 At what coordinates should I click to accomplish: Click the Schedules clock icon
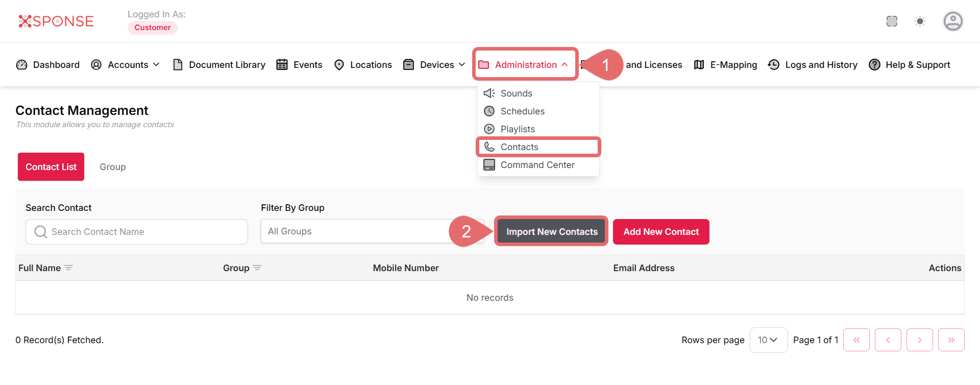click(489, 111)
